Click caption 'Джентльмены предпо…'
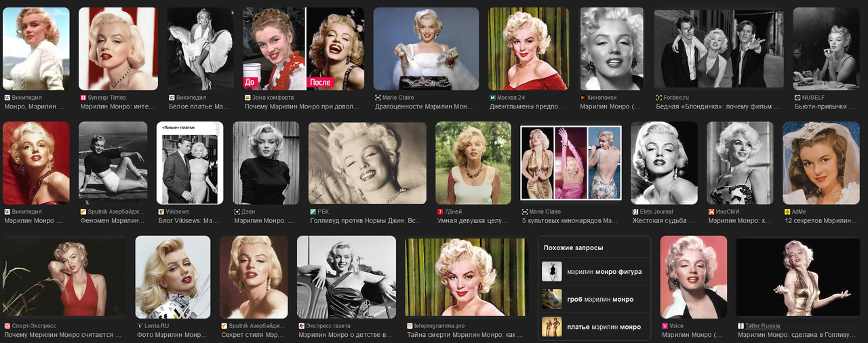The width and height of the screenshot is (868, 343). 527,106
